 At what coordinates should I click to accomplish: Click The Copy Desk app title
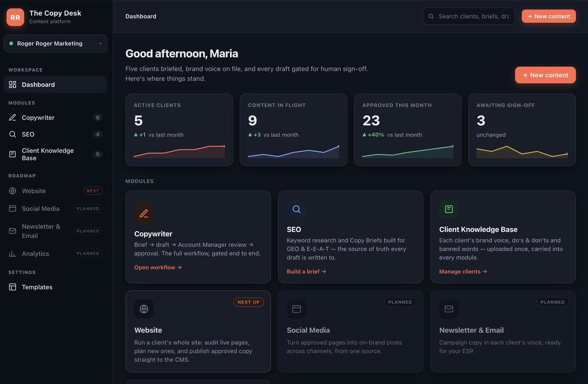55,13
